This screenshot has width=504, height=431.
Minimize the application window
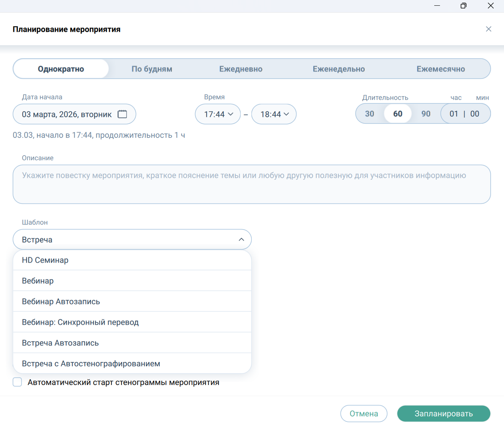click(x=437, y=6)
